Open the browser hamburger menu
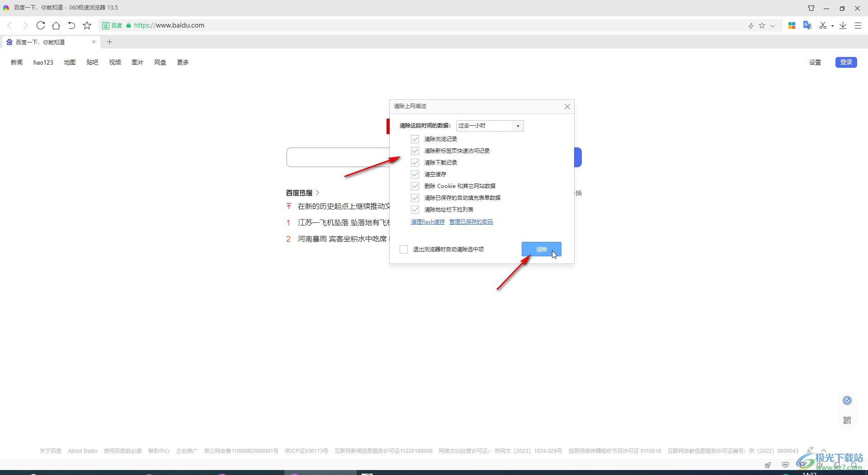 tap(858, 25)
